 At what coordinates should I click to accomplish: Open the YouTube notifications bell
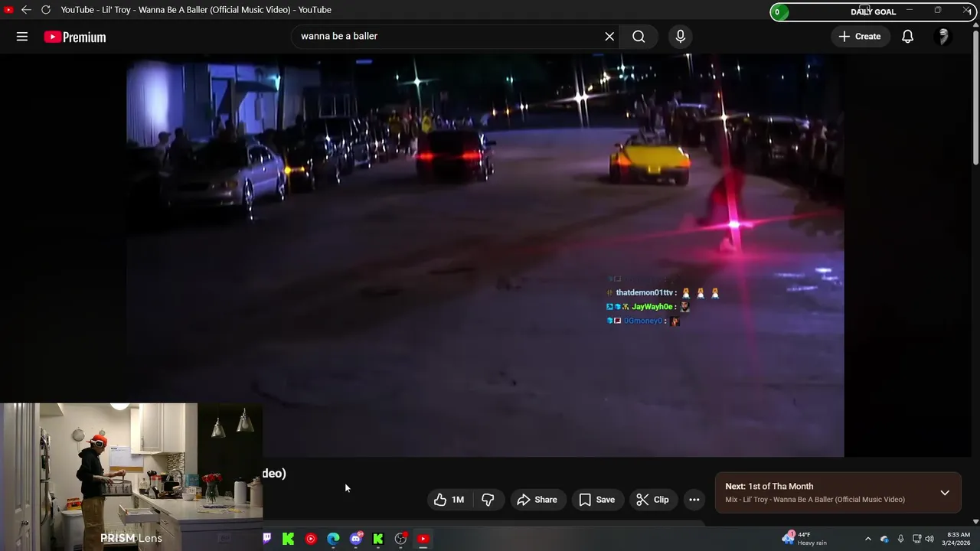tap(907, 37)
